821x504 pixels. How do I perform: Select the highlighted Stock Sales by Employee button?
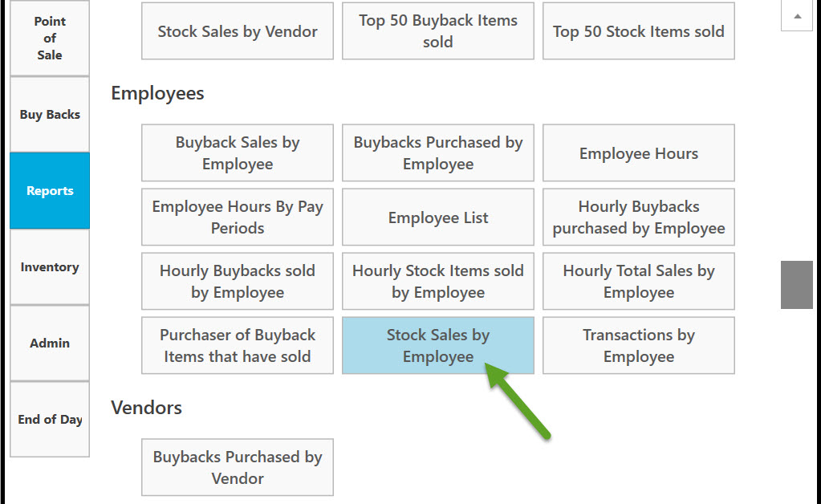[x=438, y=345]
